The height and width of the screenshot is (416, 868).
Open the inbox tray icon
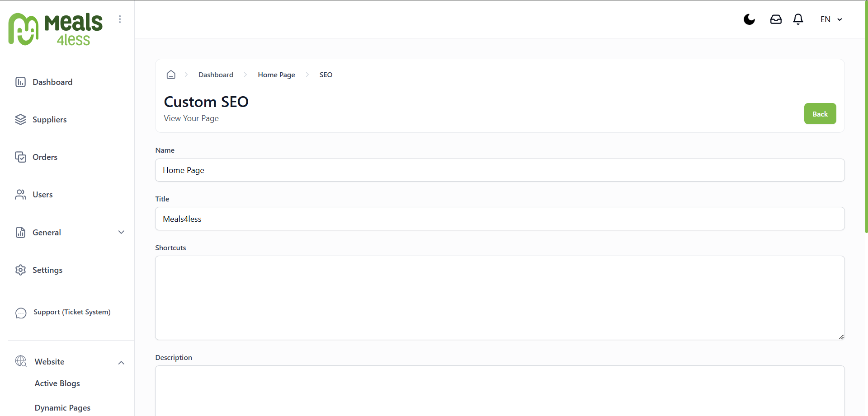776,19
